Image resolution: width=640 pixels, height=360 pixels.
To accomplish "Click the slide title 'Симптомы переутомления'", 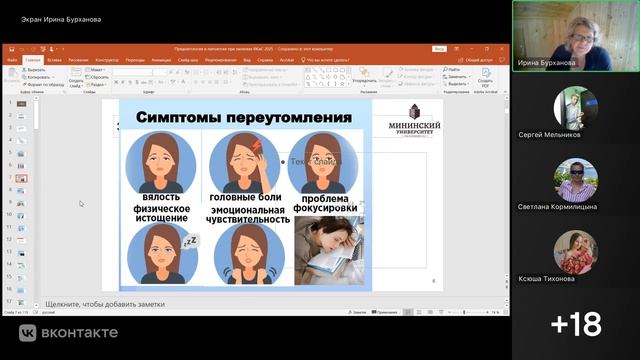I will 244,118.
